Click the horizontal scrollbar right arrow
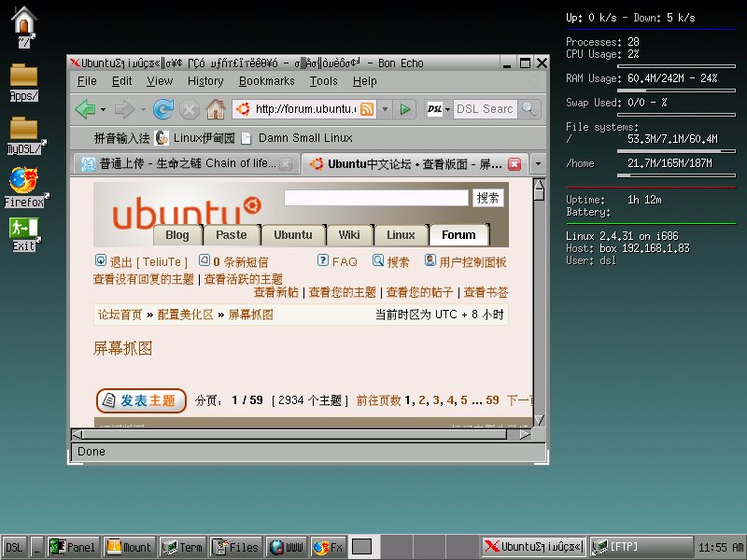 [525, 434]
